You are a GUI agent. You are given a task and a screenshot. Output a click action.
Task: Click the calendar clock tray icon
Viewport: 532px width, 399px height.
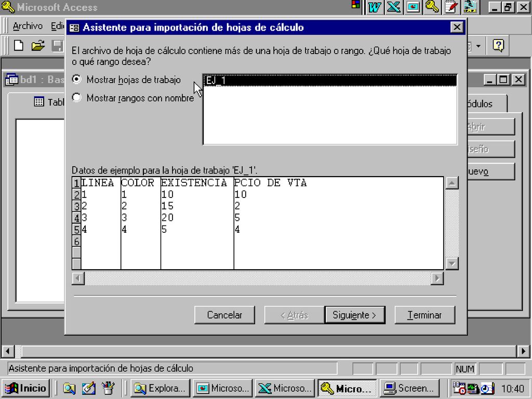point(459,388)
